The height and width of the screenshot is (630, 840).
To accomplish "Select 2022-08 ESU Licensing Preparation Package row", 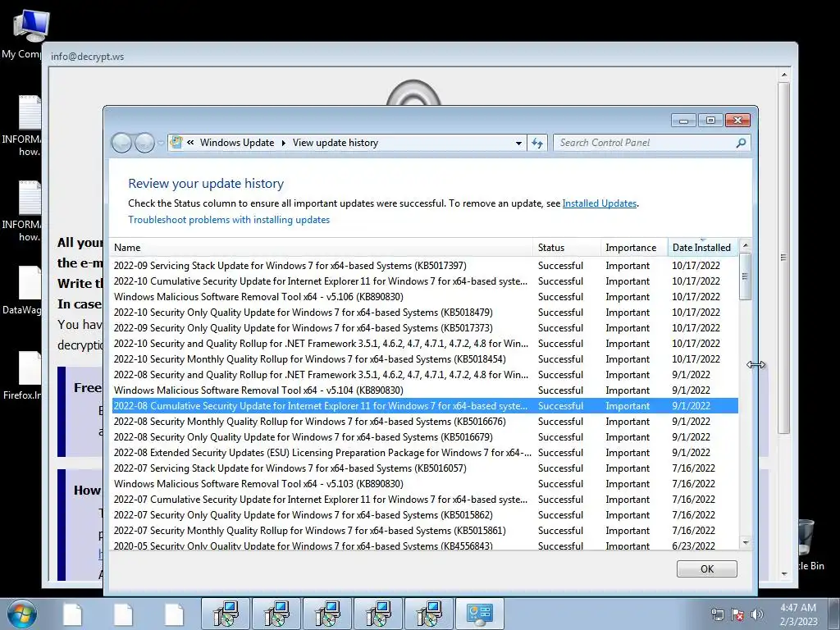I will [x=425, y=452].
